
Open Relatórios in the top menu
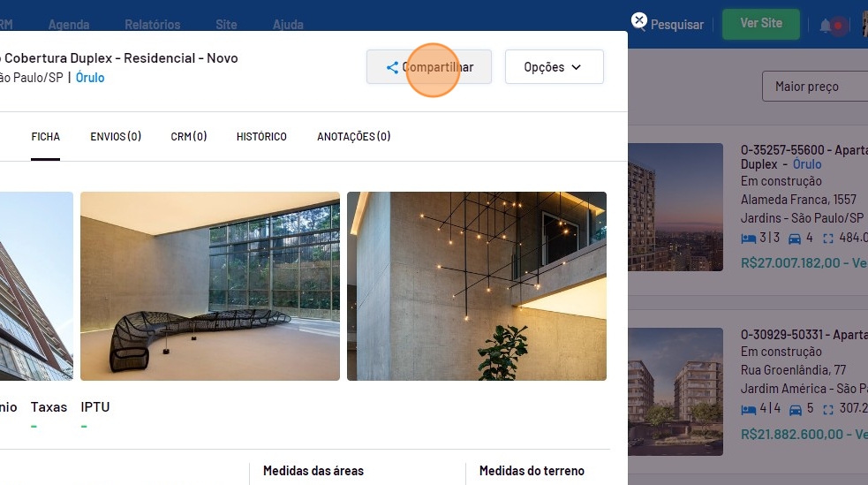pyautogui.click(x=152, y=25)
